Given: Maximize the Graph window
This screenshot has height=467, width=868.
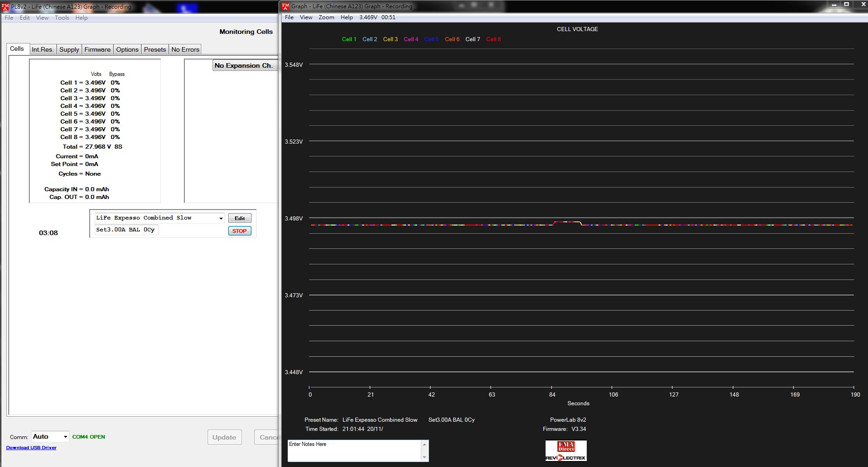Looking at the screenshot, I should coord(847,5).
